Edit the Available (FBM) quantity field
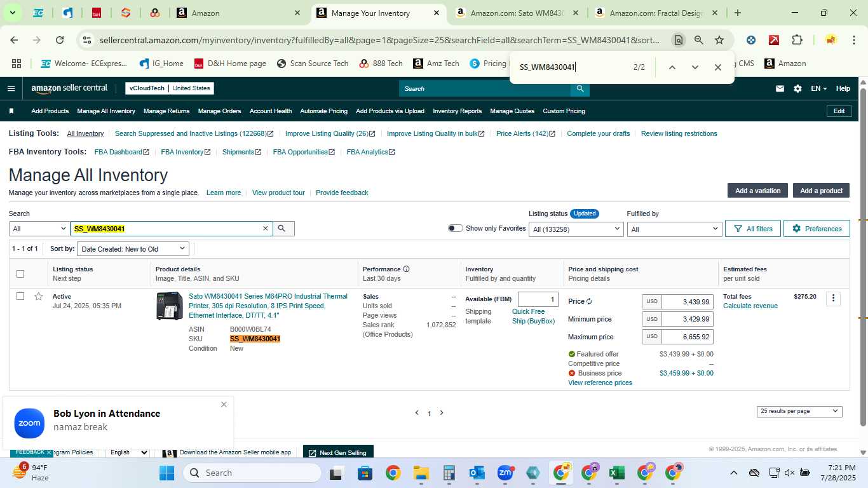This screenshot has width=868, height=488. coord(538,299)
